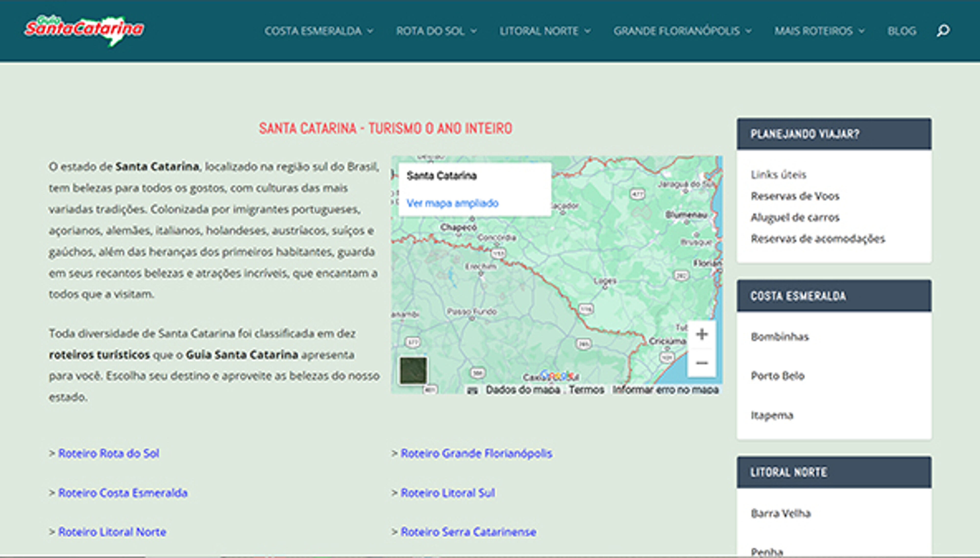The width and height of the screenshot is (980, 558).
Task: Open Roteiro Serra Catarinense link
Action: click(468, 532)
